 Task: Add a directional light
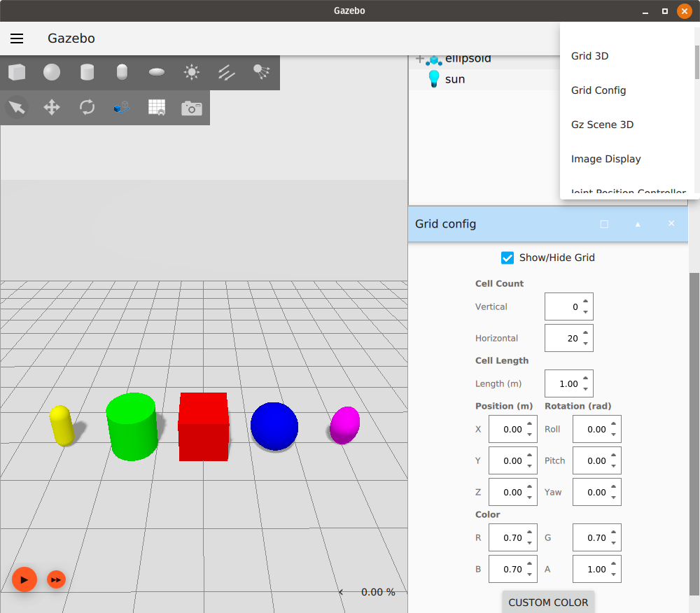[227, 72]
